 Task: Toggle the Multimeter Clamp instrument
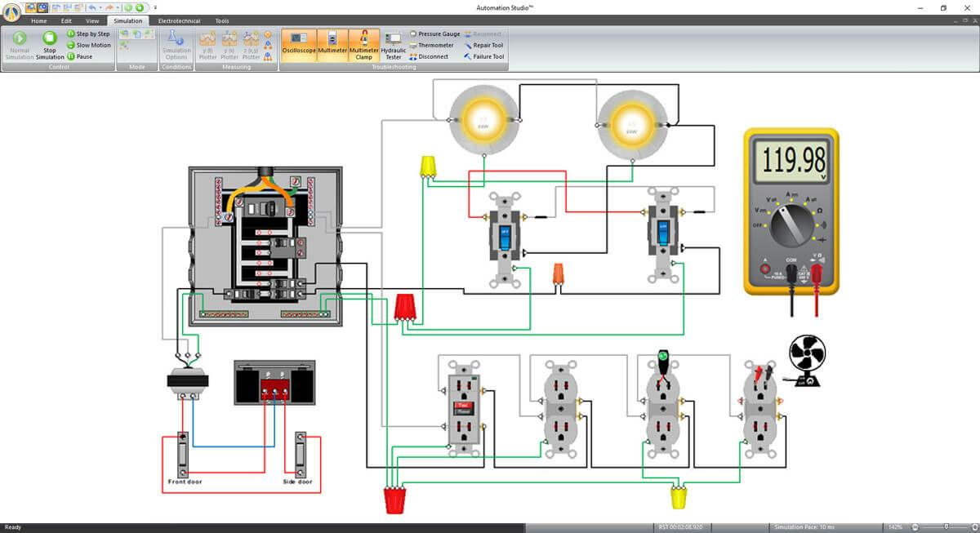coord(363,44)
